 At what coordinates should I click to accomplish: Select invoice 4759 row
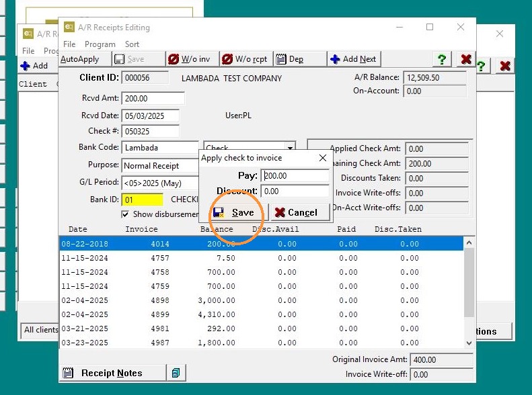click(261, 286)
